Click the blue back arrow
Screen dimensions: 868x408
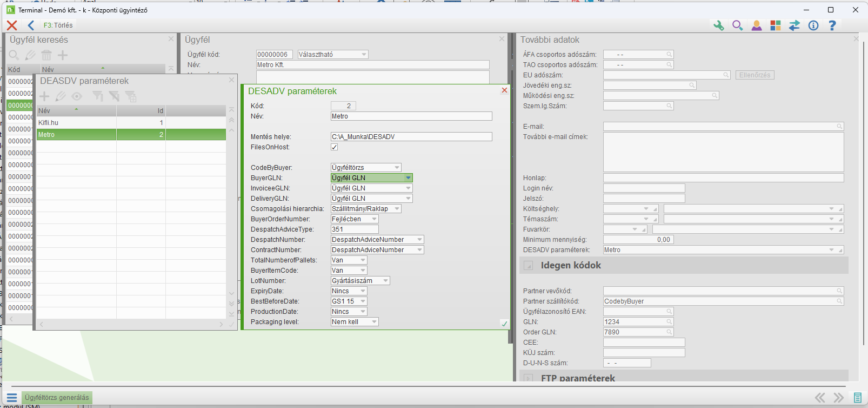31,25
